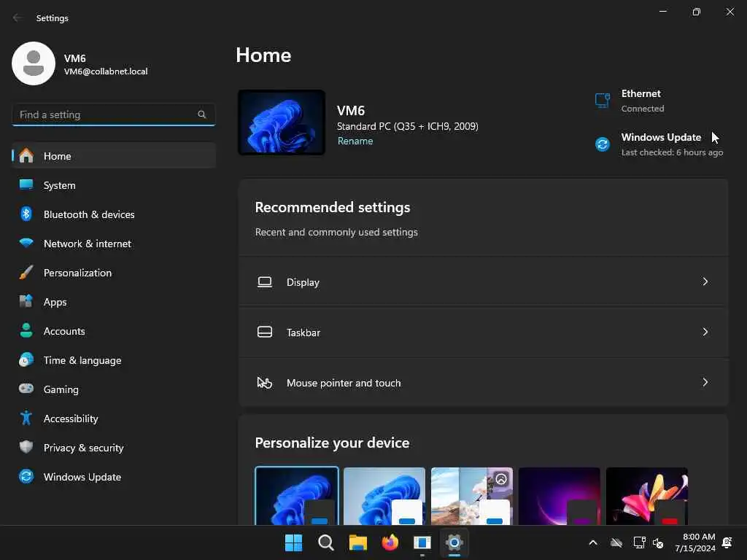
Task: Click the OneDrive cloud tray icon
Action: click(x=616, y=542)
